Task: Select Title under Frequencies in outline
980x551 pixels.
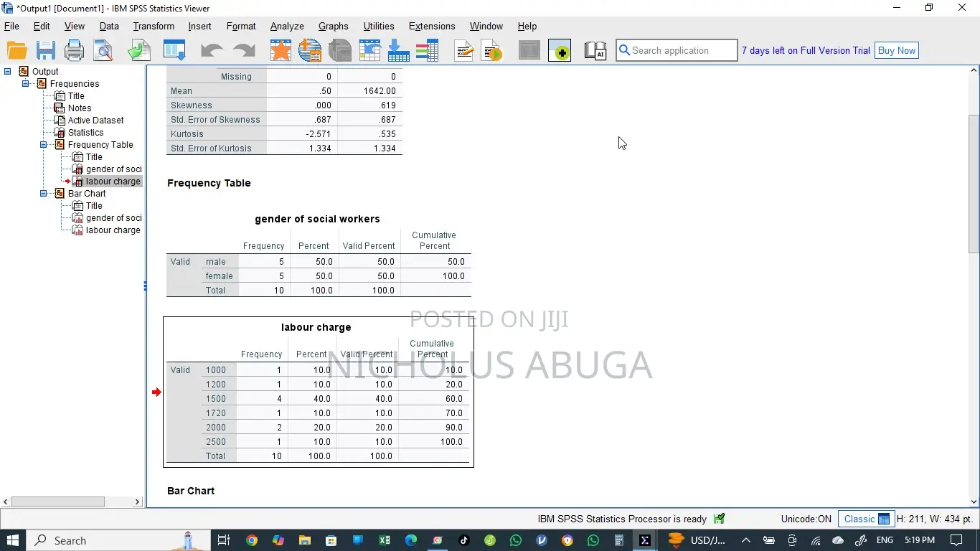Action: click(76, 95)
